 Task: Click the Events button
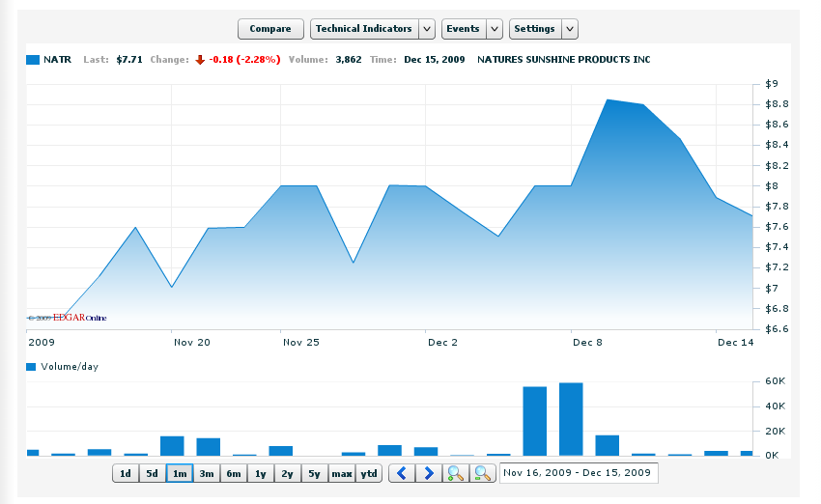click(x=464, y=29)
